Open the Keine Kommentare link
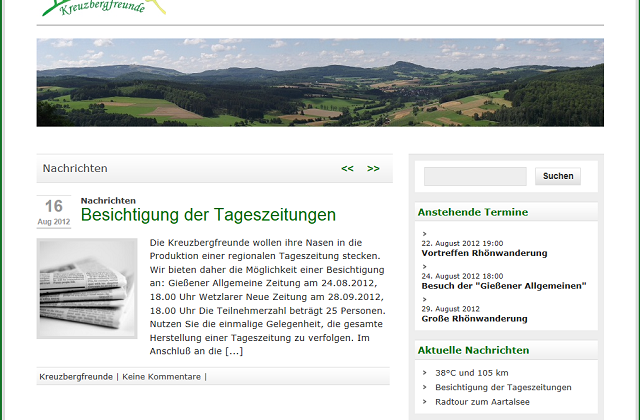 point(162,377)
